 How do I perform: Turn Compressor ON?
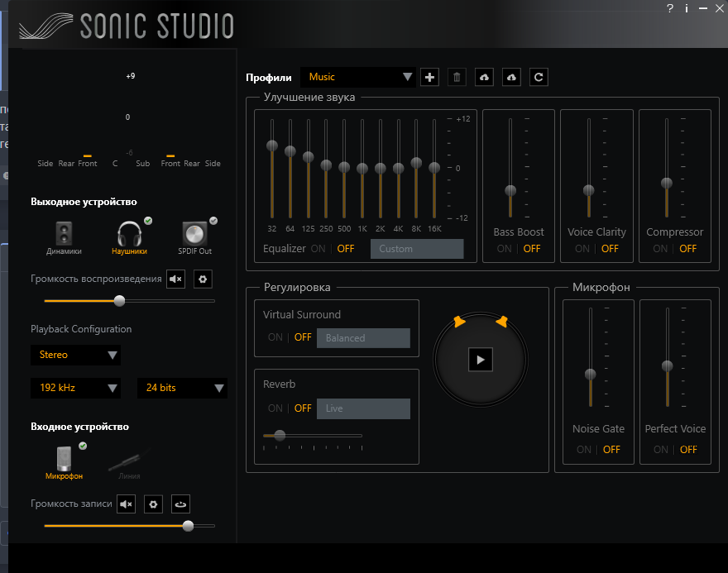click(660, 249)
